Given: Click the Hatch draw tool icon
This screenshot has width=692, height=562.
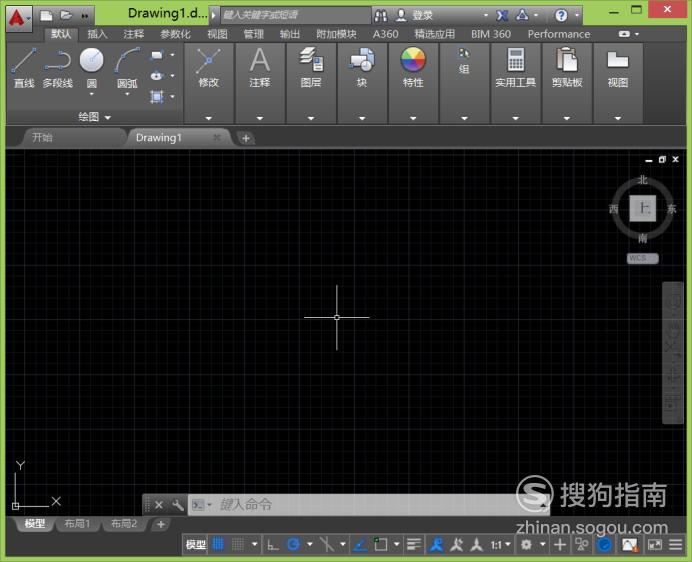Looking at the screenshot, I should pos(157,96).
